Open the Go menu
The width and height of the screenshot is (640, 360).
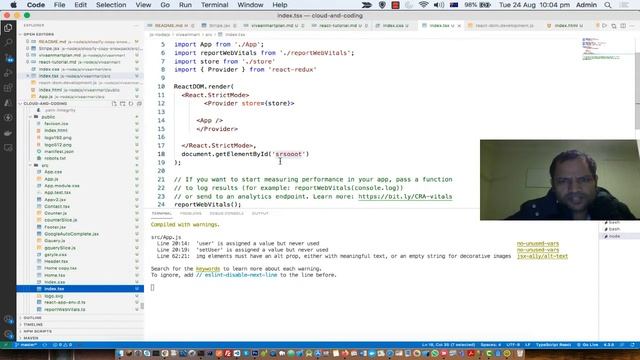165,5
